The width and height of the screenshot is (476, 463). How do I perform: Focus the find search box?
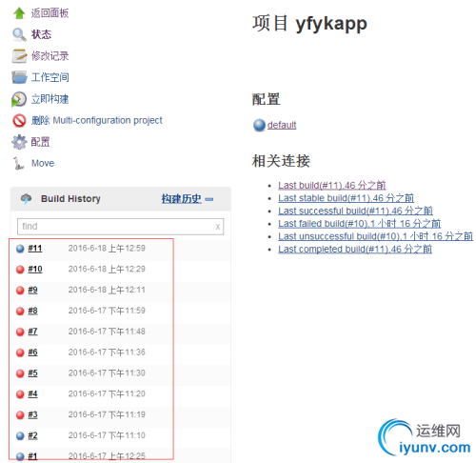(120, 227)
